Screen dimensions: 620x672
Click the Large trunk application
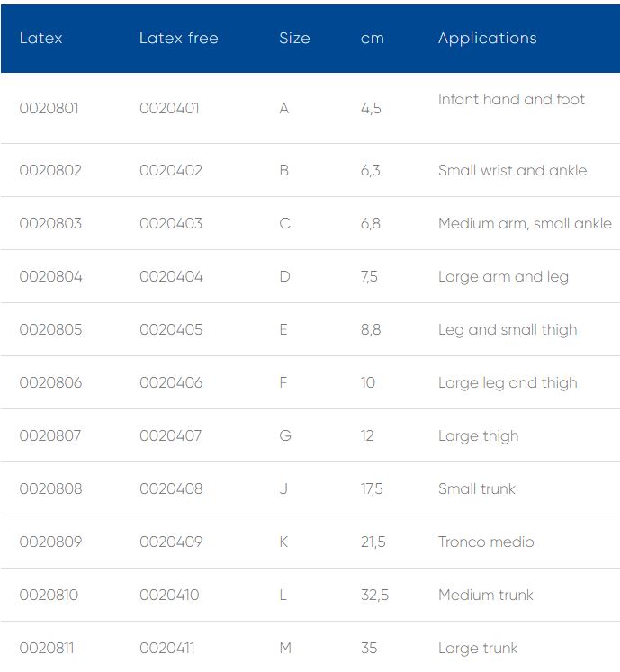(478, 648)
